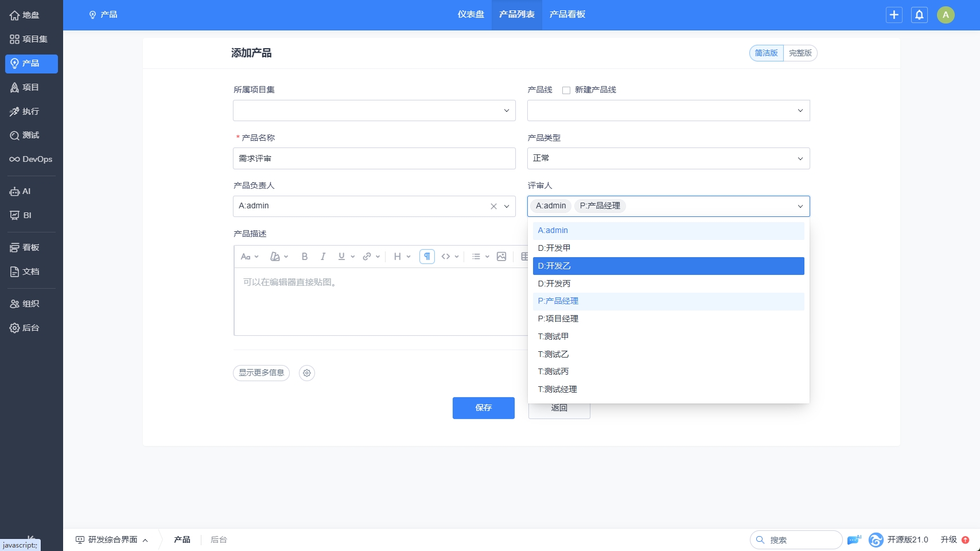The width and height of the screenshot is (980, 551).
Task: Click the bold formatting icon
Action: [305, 257]
